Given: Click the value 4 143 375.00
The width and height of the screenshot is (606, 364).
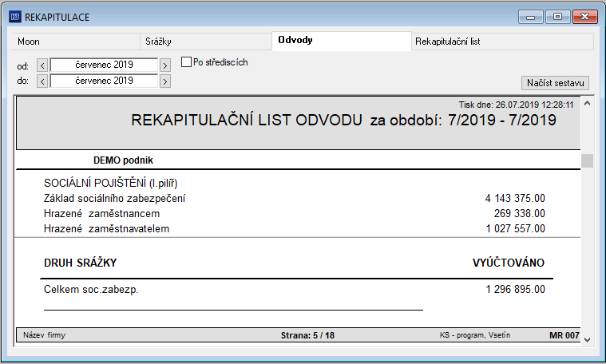Looking at the screenshot, I should tap(515, 198).
